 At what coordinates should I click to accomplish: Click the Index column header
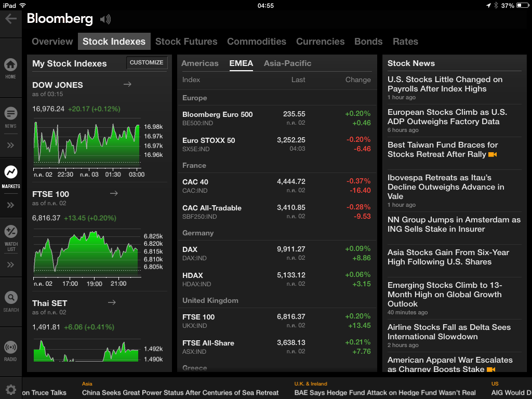[x=191, y=79]
